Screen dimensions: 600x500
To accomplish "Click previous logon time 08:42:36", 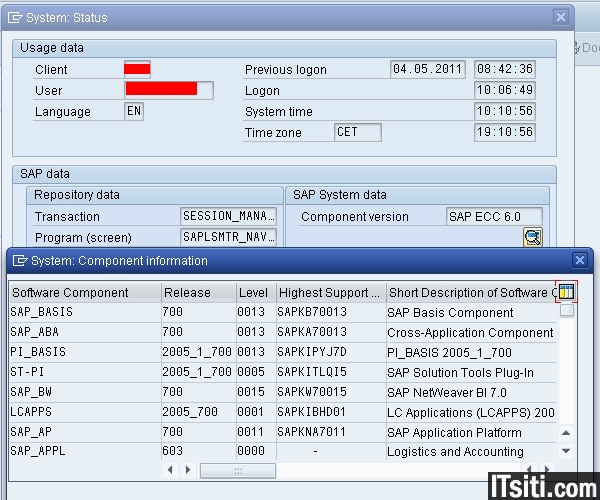I will tap(505, 69).
